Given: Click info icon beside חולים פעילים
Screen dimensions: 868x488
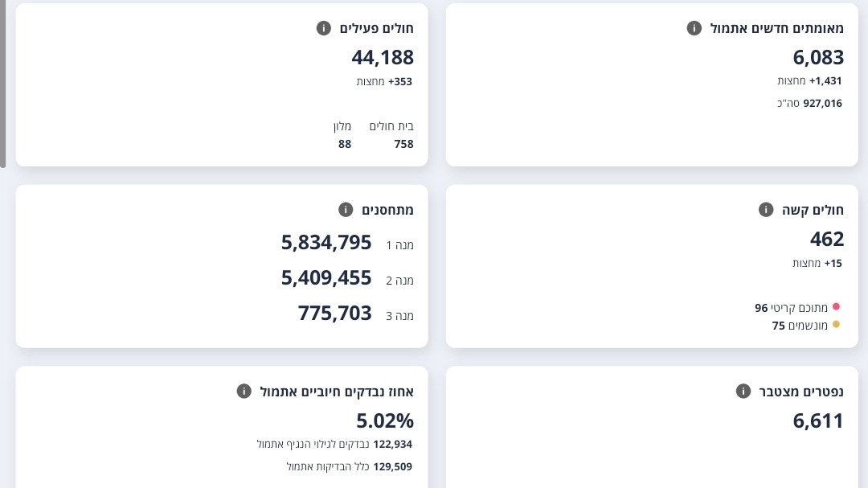Looking at the screenshot, I should coord(324,28).
